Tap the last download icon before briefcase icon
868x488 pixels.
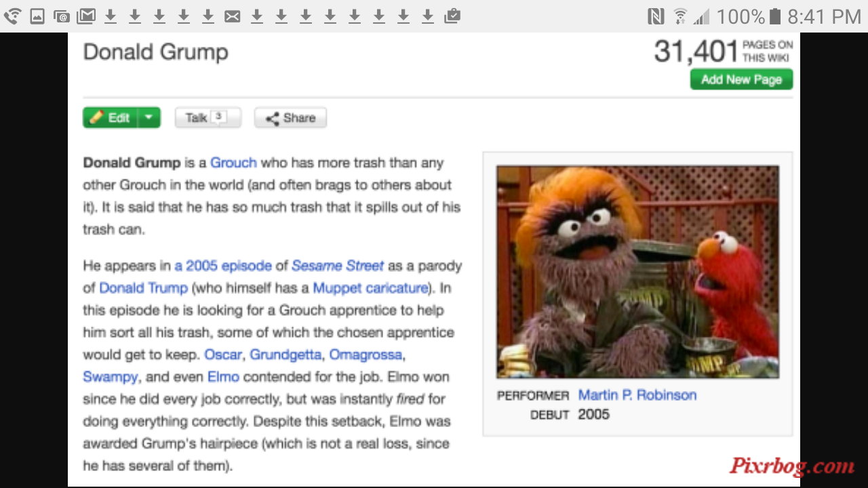pos(428,16)
